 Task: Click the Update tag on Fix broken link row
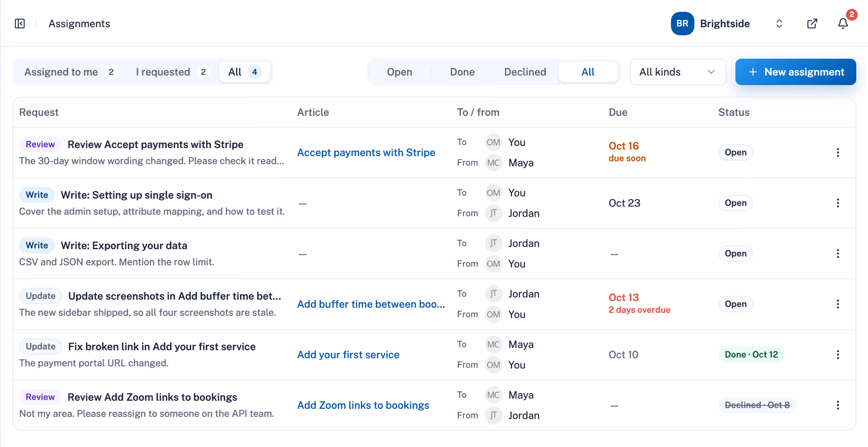tap(41, 346)
